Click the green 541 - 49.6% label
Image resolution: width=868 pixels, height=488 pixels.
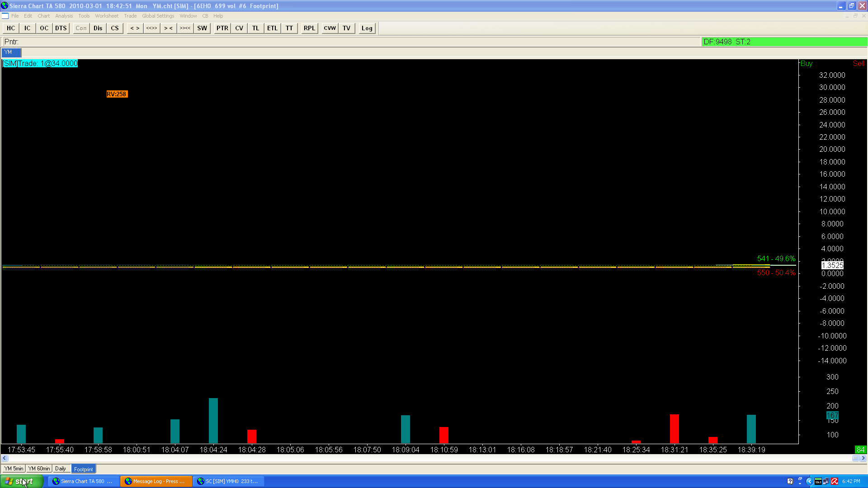click(x=776, y=259)
